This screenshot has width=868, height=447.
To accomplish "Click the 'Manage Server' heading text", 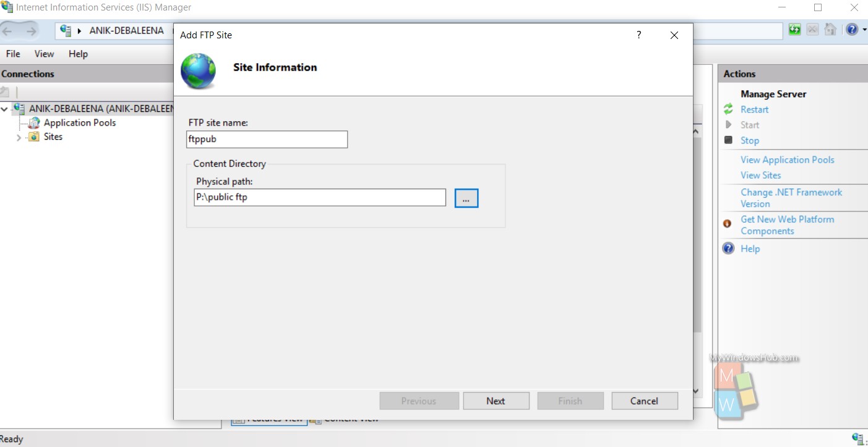I will pyautogui.click(x=773, y=94).
